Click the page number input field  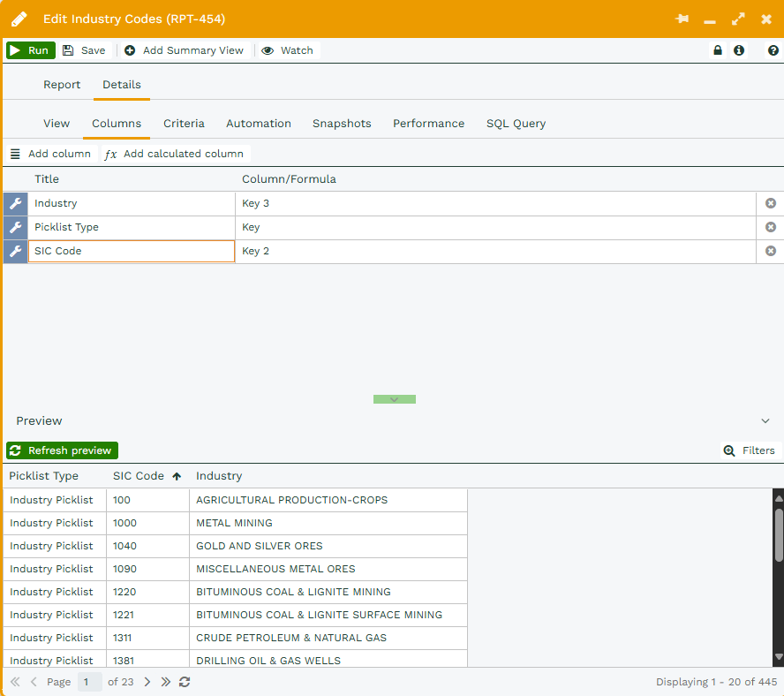pos(89,682)
